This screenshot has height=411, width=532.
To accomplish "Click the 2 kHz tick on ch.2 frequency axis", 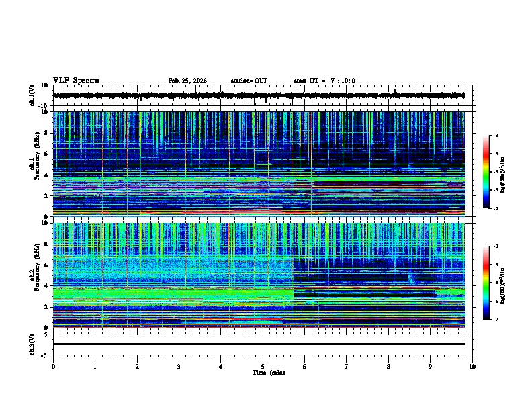I will [46, 307].
